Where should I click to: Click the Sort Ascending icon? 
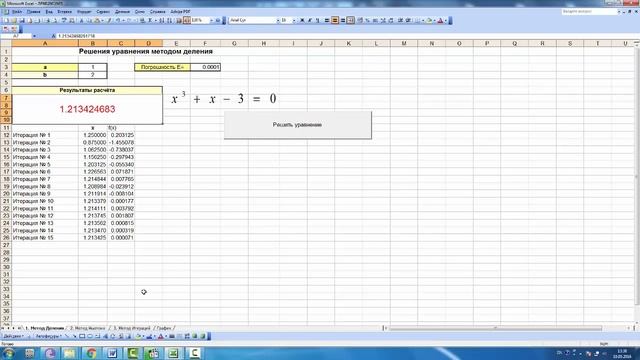(x=162, y=20)
